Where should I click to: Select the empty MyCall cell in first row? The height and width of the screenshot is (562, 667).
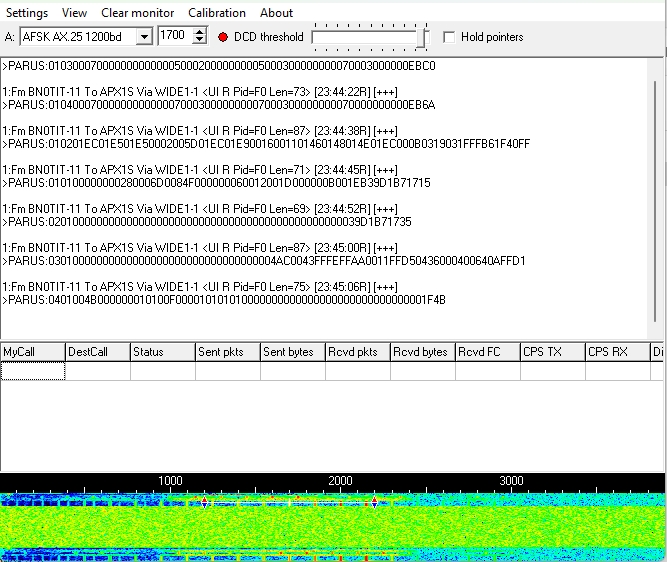[x=33, y=371]
